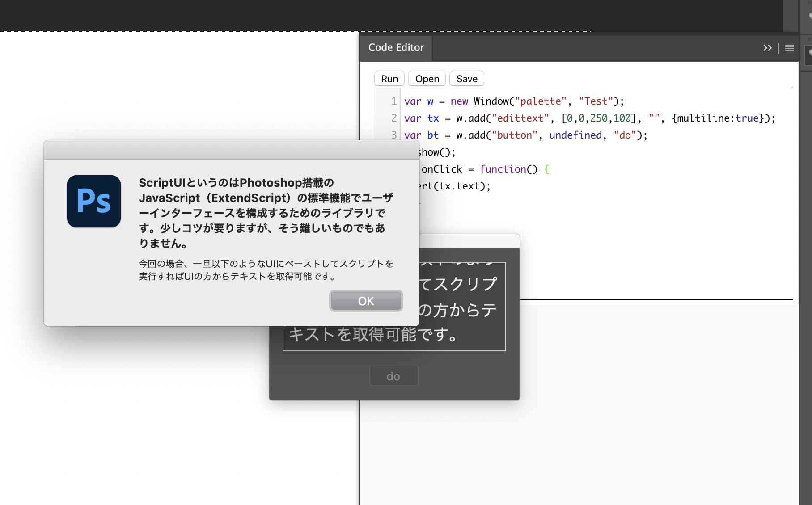
Task: Click the alert heading starting with 'ScriptUI'
Action: (266, 213)
